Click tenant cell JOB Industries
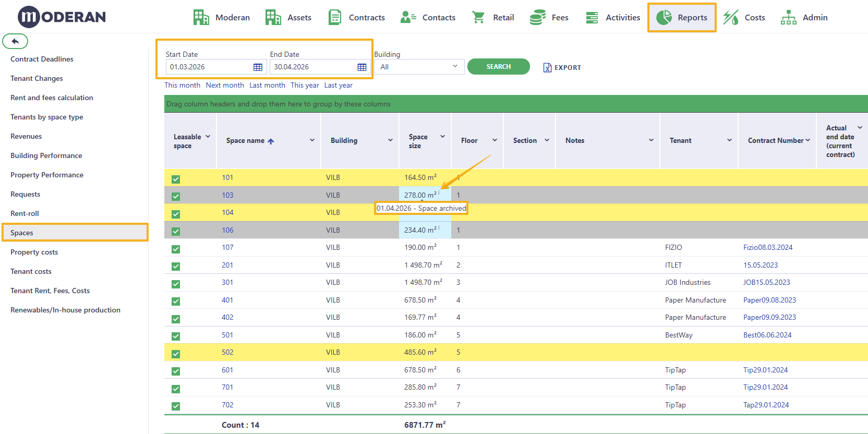Viewport: 868px width, 434px height. tap(688, 282)
